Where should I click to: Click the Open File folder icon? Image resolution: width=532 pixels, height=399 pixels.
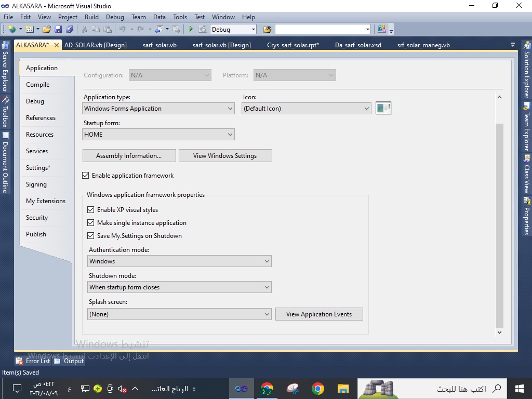click(x=47, y=30)
